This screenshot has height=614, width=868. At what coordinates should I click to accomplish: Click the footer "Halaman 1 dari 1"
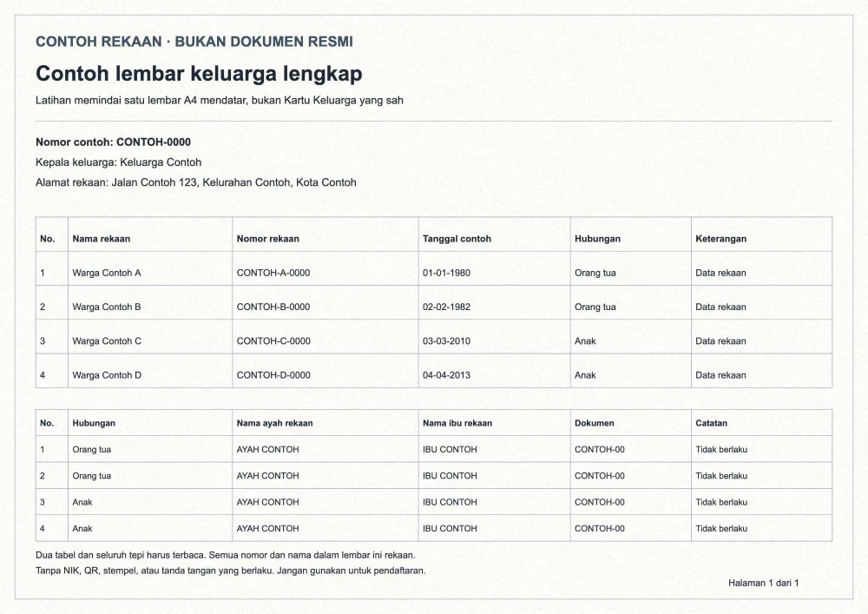pos(763,583)
